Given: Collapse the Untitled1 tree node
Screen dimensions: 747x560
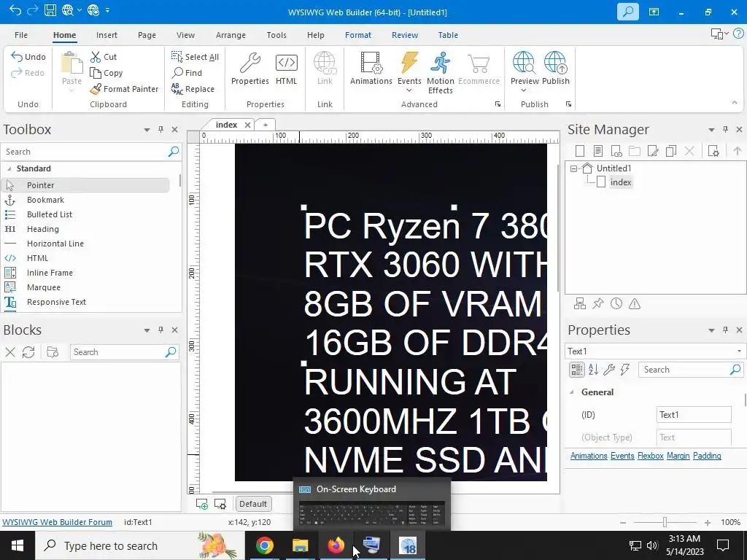Looking at the screenshot, I should point(573,168).
